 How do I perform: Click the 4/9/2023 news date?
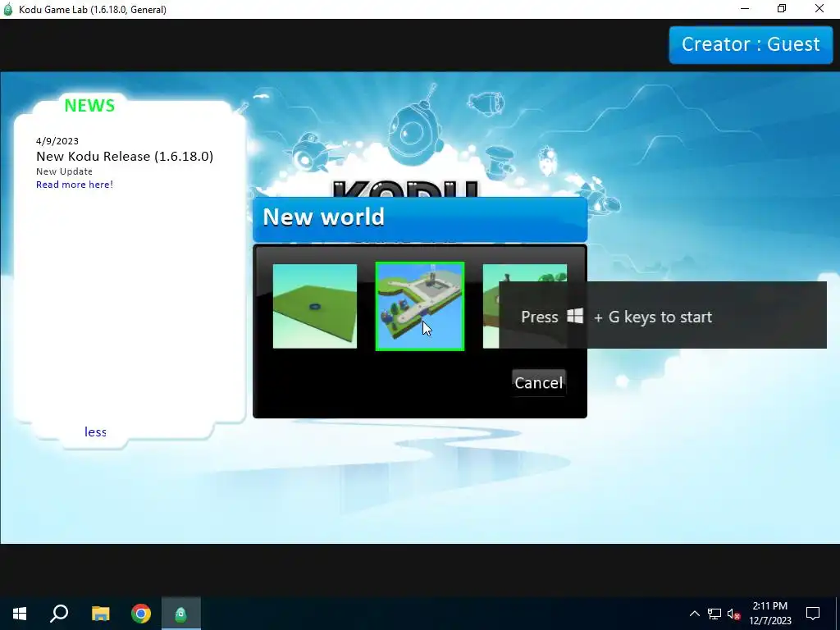pos(57,141)
